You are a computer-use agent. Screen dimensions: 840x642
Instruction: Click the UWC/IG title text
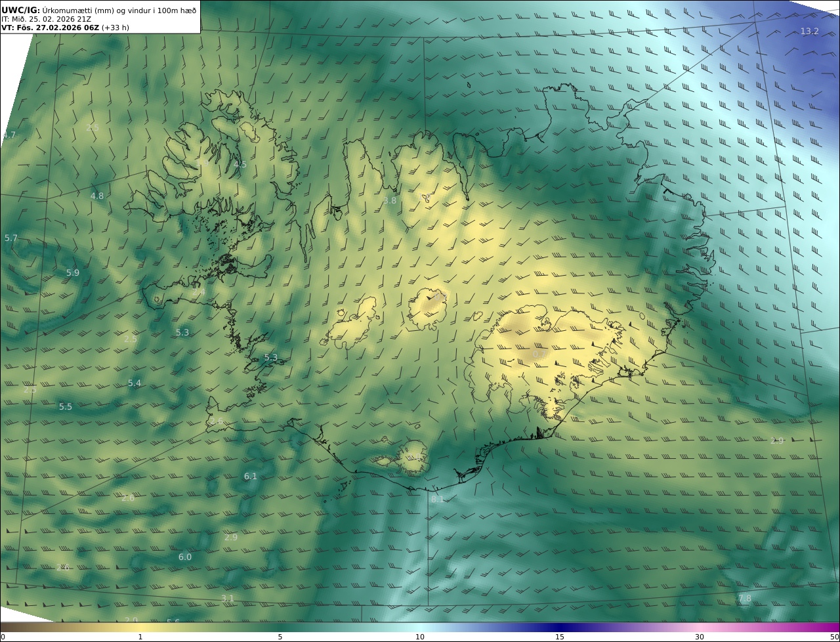click(20, 11)
